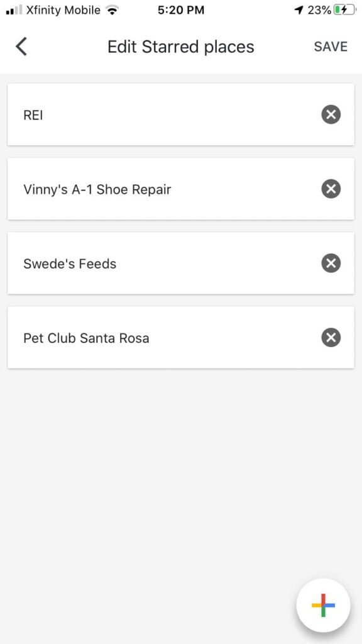Select the Pet Club Santa Rosa row

coord(180,338)
